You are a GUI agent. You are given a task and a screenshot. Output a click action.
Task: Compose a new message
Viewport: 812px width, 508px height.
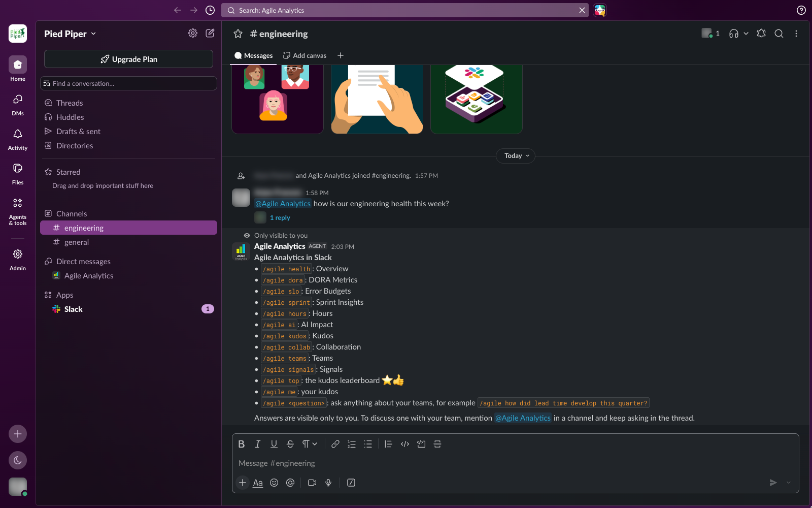coord(210,33)
